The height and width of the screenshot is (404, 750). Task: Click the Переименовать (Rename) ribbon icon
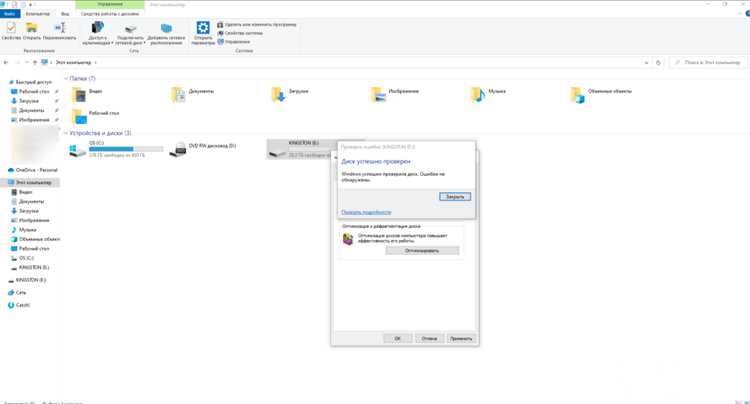click(59, 28)
